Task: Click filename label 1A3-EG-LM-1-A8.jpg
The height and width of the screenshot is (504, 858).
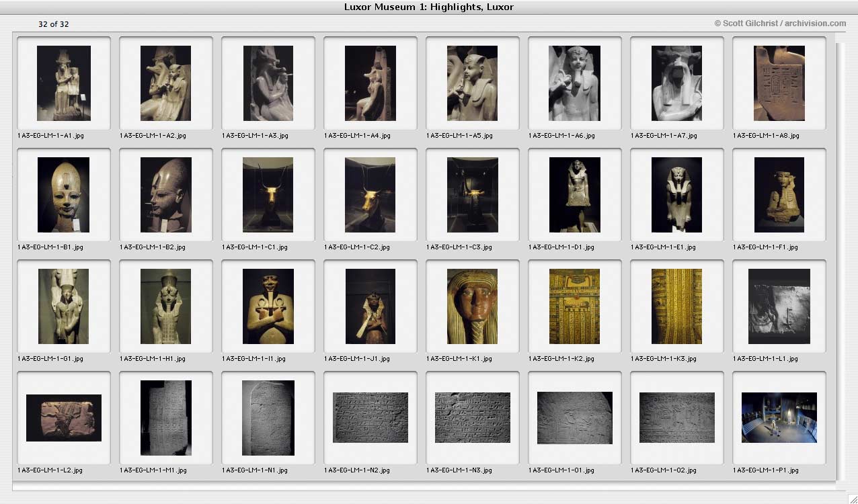Action: click(x=766, y=136)
